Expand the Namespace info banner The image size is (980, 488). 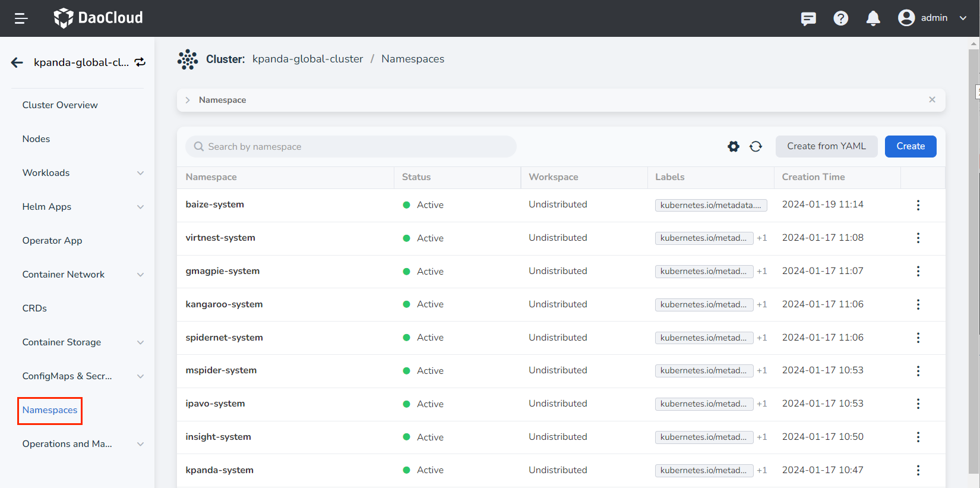[x=188, y=100]
